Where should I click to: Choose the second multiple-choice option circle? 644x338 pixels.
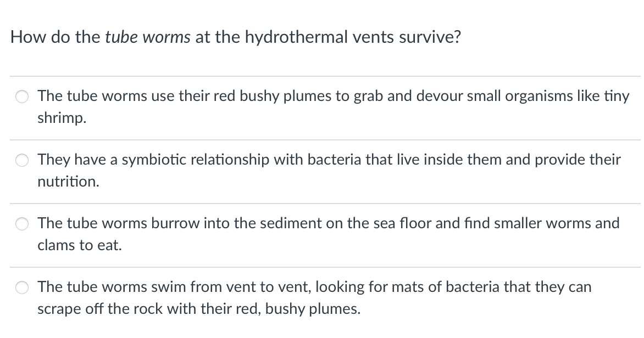(22, 160)
